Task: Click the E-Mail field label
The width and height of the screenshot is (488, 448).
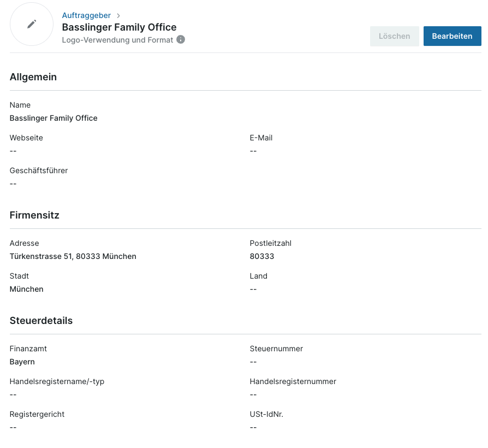Action: click(x=261, y=138)
